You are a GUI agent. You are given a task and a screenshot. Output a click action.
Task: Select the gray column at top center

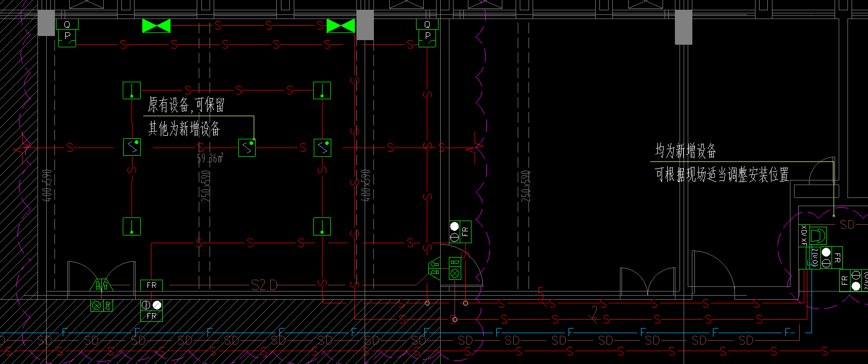365,25
